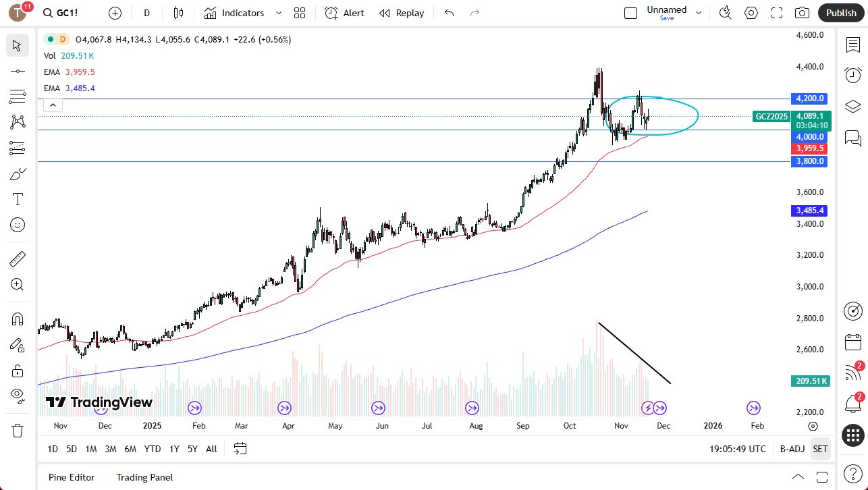
Task: Open the Unnamed layout dropdown
Action: tap(699, 12)
